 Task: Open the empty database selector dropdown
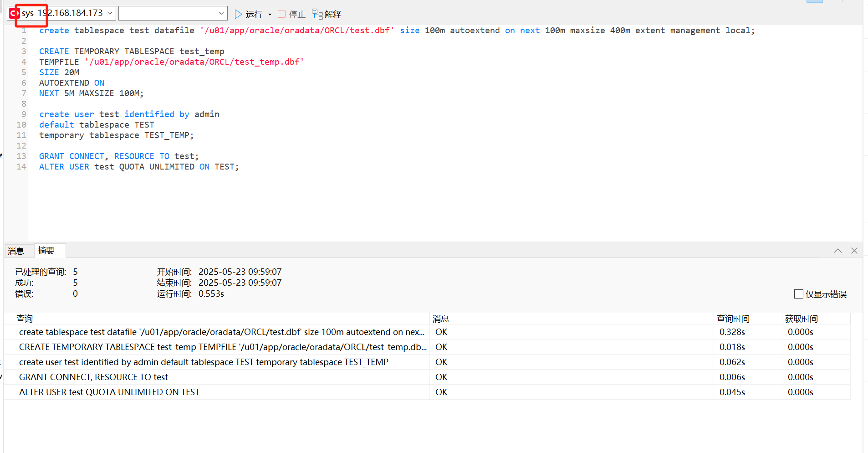click(x=221, y=13)
